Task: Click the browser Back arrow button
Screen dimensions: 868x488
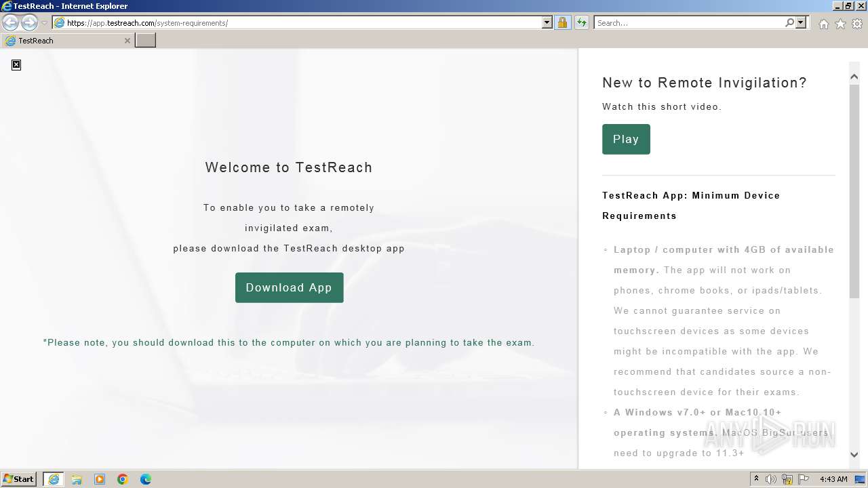Action: click(11, 23)
